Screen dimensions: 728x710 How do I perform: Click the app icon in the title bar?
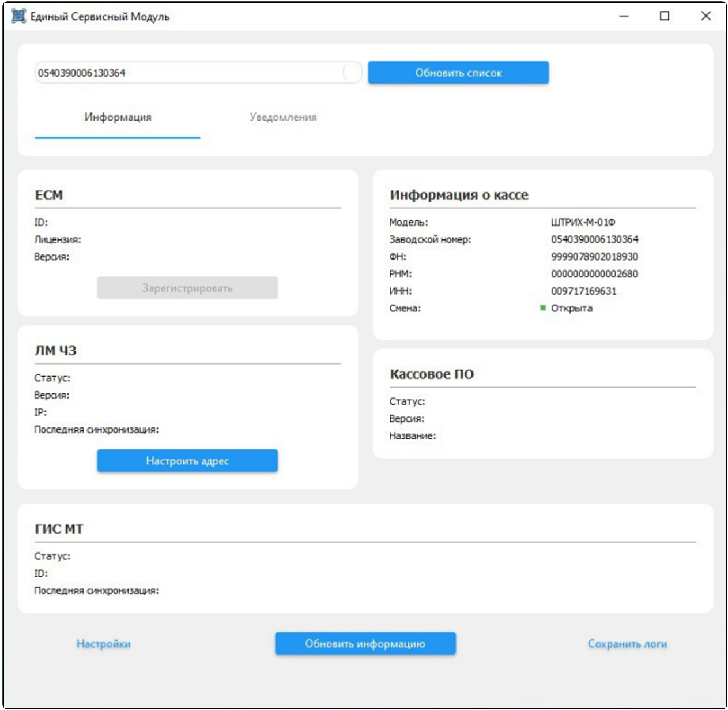tap(18, 16)
